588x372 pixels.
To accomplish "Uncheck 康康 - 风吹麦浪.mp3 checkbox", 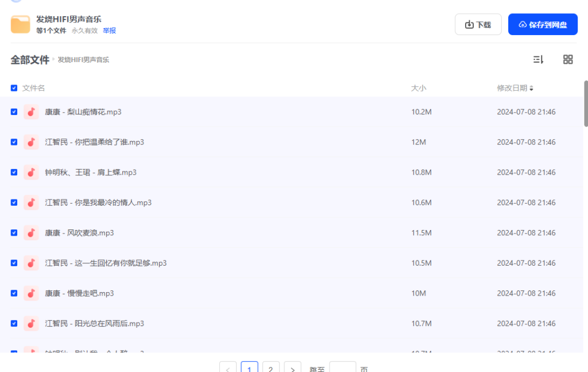I will [14, 233].
